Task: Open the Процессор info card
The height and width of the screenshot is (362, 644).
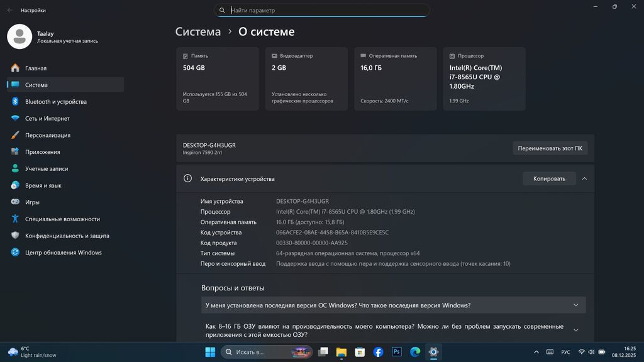Action: (x=484, y=79)
